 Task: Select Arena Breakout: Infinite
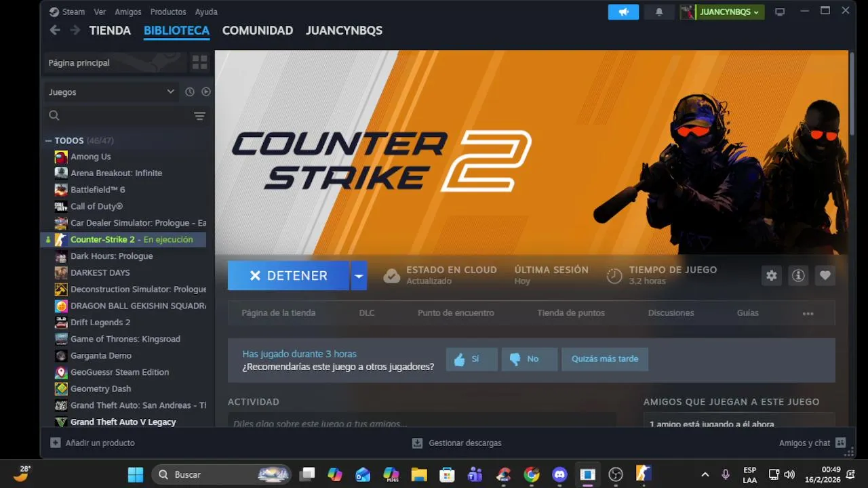(x=123, y=174)
